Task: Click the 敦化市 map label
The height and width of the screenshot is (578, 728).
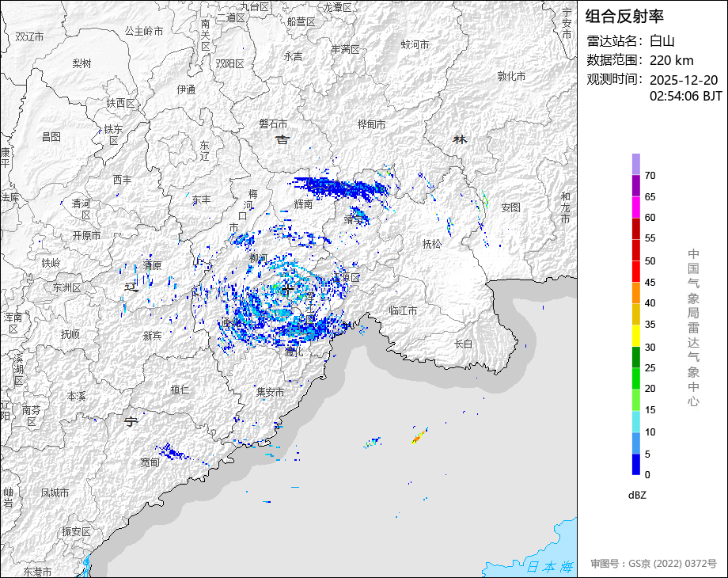Action: pos(512,76)
